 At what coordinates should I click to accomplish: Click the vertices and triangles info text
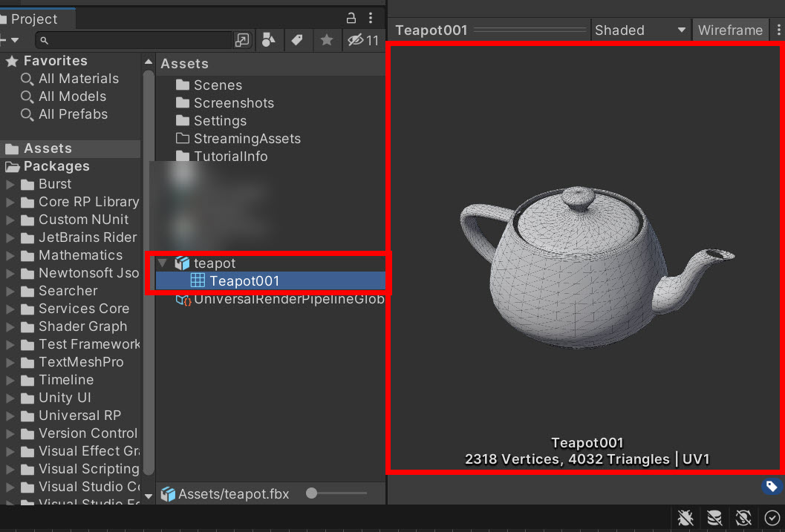point(587,459)
